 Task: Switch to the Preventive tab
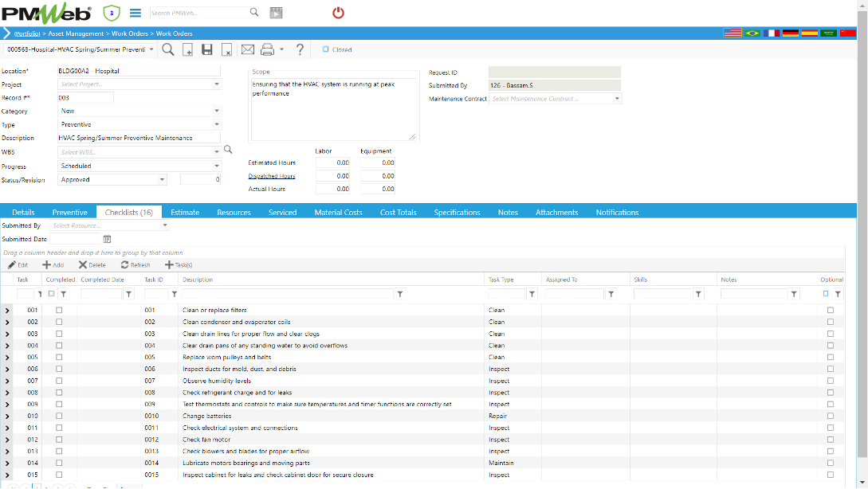70,213
